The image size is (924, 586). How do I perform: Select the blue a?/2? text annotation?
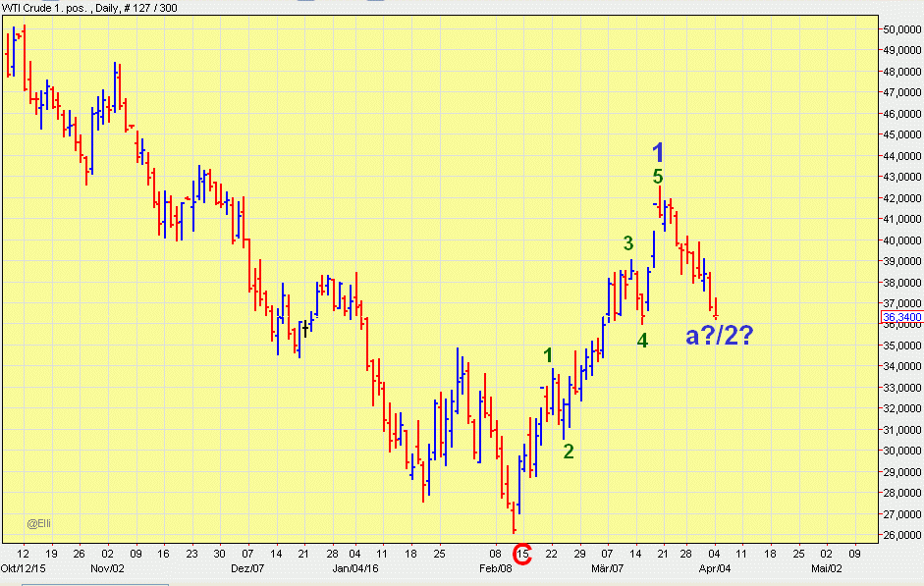pyautogui.click(x=719, y=337)
